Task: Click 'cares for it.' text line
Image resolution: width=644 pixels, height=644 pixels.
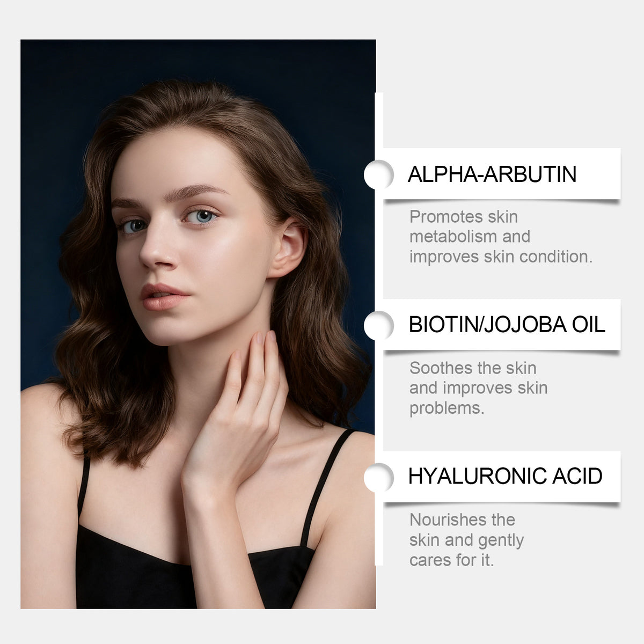Action: point(451,560)
